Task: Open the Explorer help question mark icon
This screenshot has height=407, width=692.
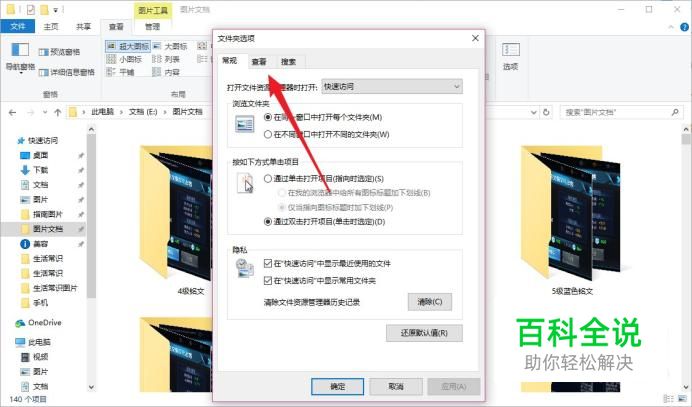Action: pos(684,27)
